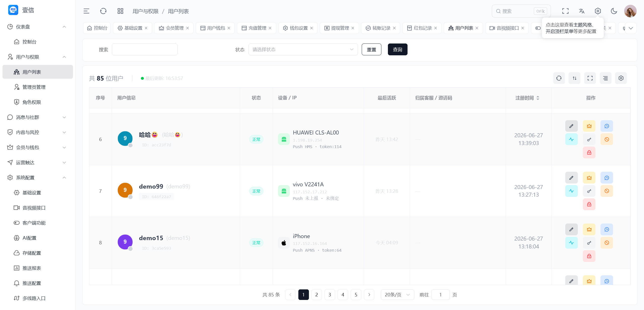Open the grid apps menu icon
Screen dimensions: 644x310
click(x=120, y=11)
